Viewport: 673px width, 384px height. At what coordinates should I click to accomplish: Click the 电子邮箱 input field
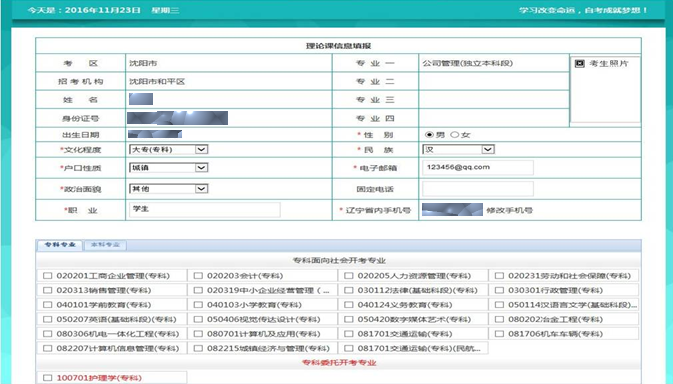click(x=478, y=167)
